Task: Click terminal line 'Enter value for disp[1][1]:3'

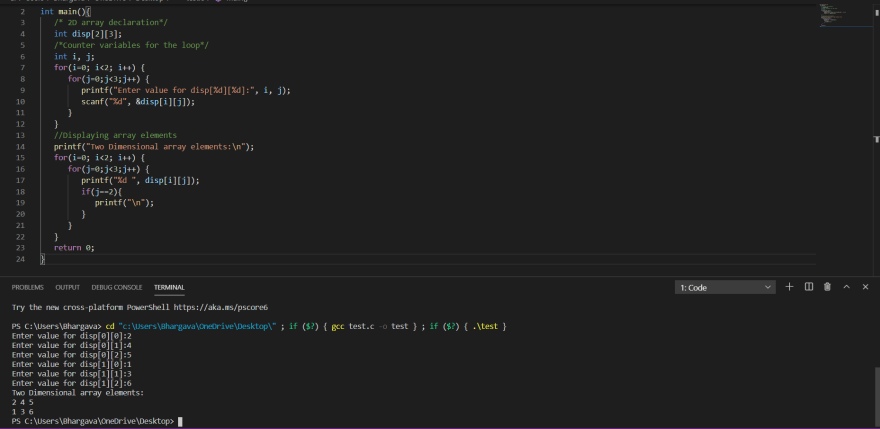Action: click(72, 373)
